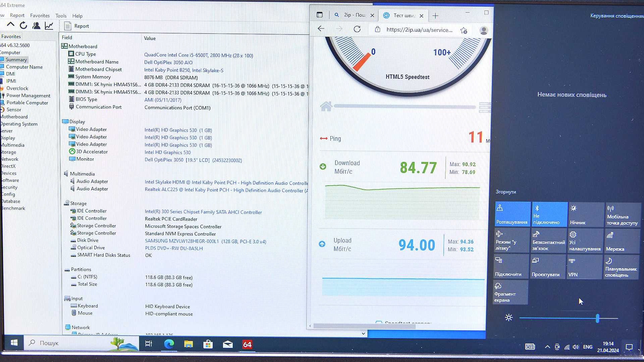The width and height of the screenshot is (644, 362).
Task: Open the AIDA64 taskbar icon
Action: 247,345
